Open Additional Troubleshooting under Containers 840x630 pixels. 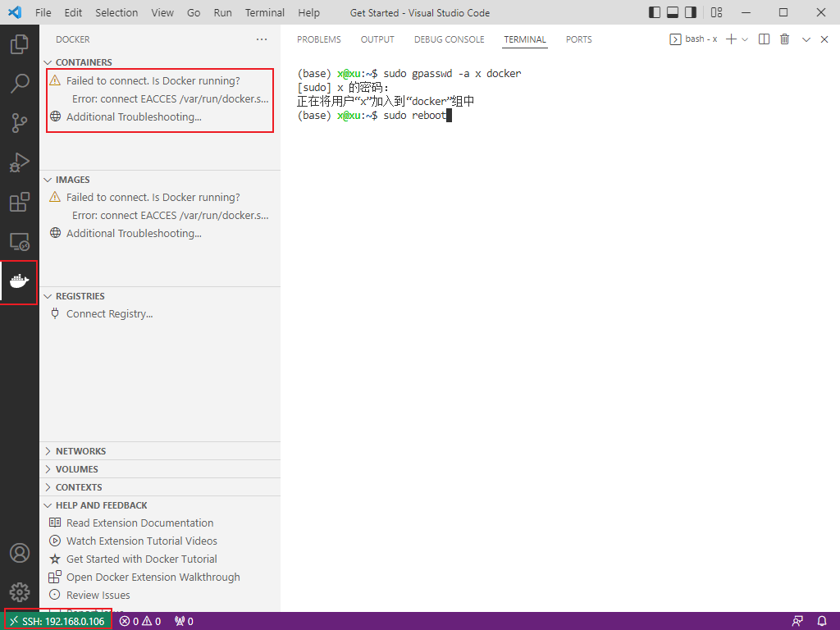tap(134, 116)
